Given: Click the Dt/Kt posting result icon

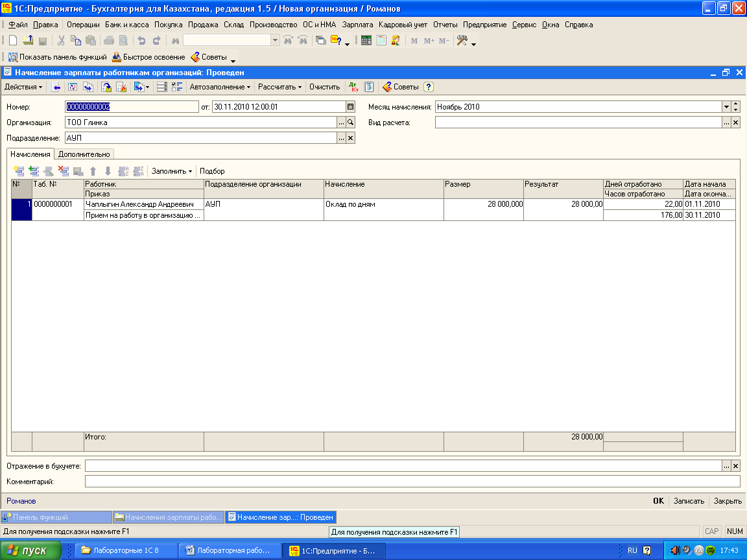Looking at the screenshot, I should pyautogui.click(x=353, y=87).
